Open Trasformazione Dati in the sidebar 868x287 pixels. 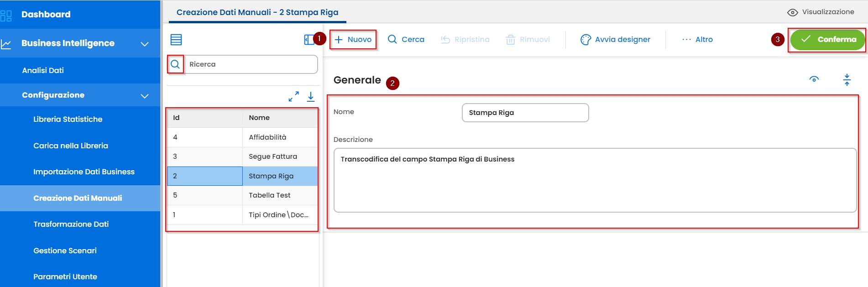(71, 224)
